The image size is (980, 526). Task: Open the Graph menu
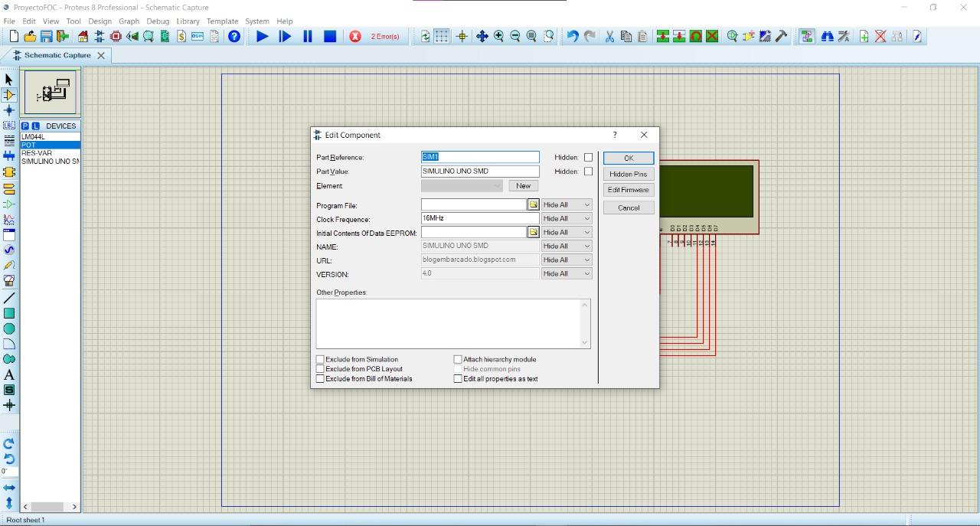point(129,21)
